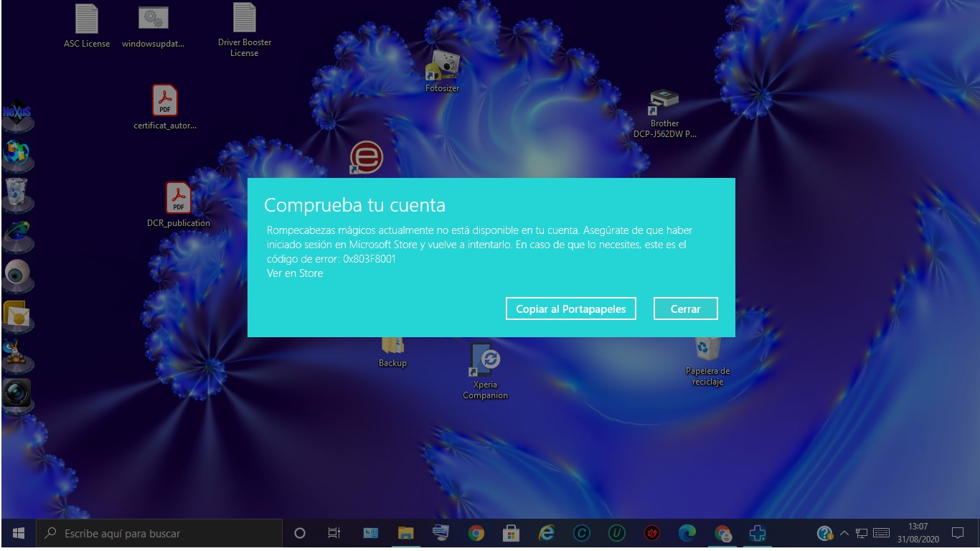Open the notification Action Center
The height and width of the screenshot is (551, 980).
(957, 533)
